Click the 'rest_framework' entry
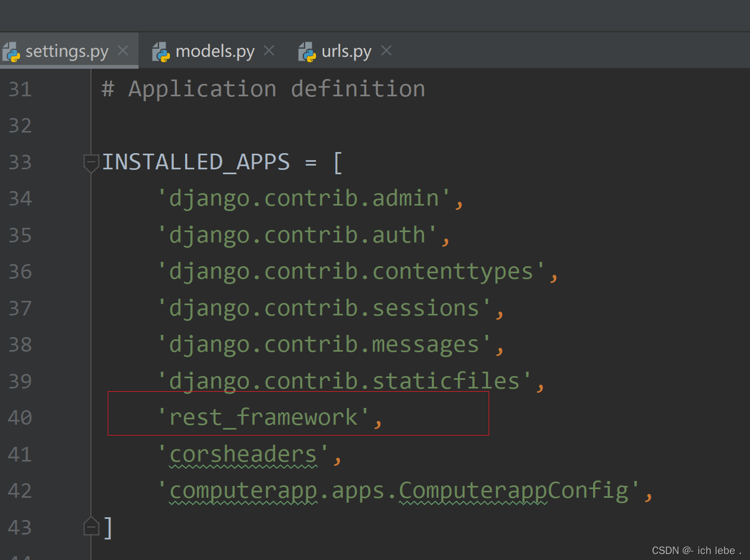Image resolution: width=750 pixels, height=560 pixels. pyautogui.click(x=263, y=418)
